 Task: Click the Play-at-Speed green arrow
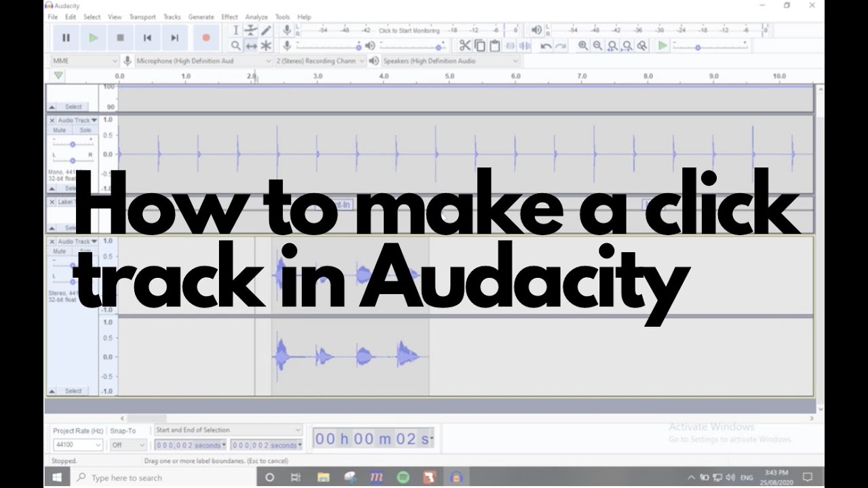pos(663,45)
